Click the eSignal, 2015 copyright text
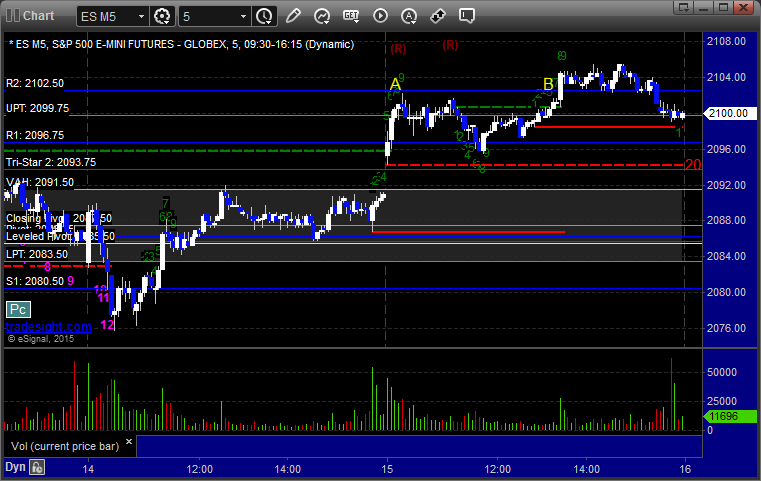Viewport: 761px width, 481px height. coord(41,339)
